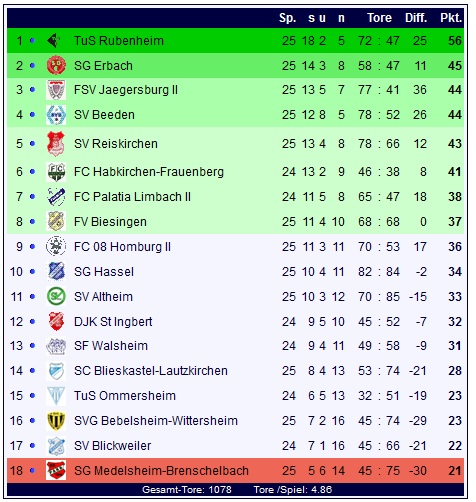Click the Pkt. column header

[451, 18]
